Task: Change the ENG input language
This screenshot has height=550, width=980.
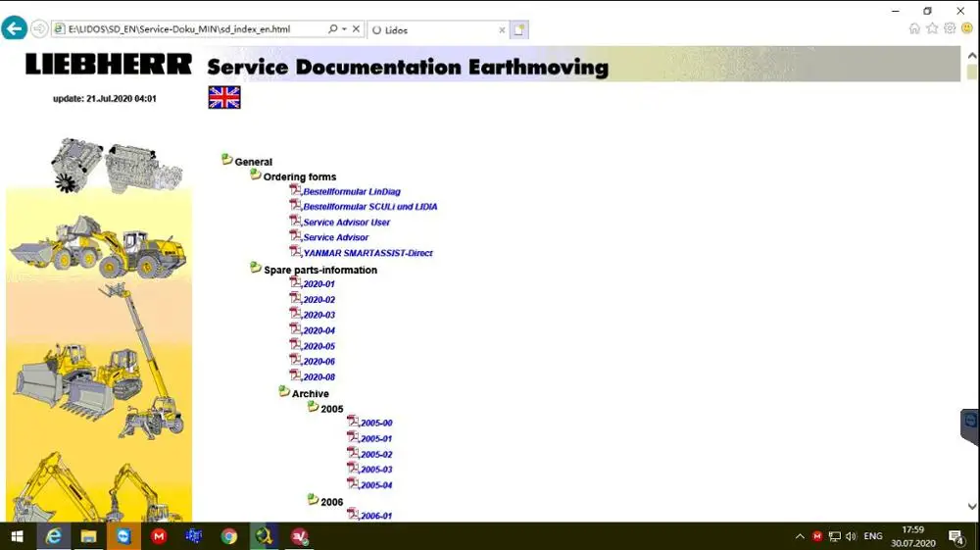Action: point(872,536)
